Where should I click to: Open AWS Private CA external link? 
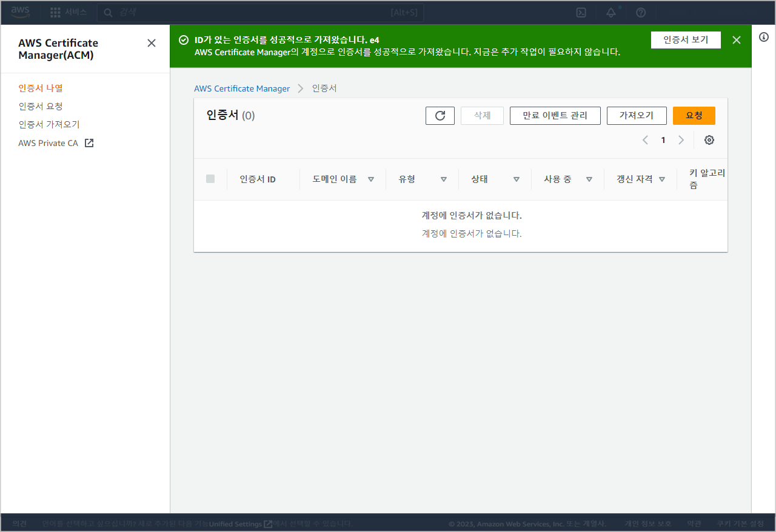[x=56, y=144]
